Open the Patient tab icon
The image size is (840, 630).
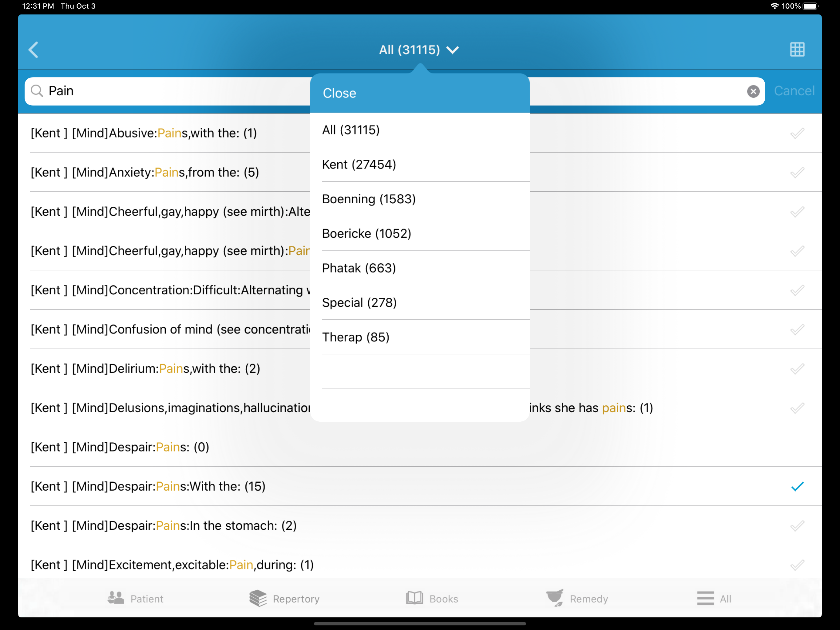point(115,598)
